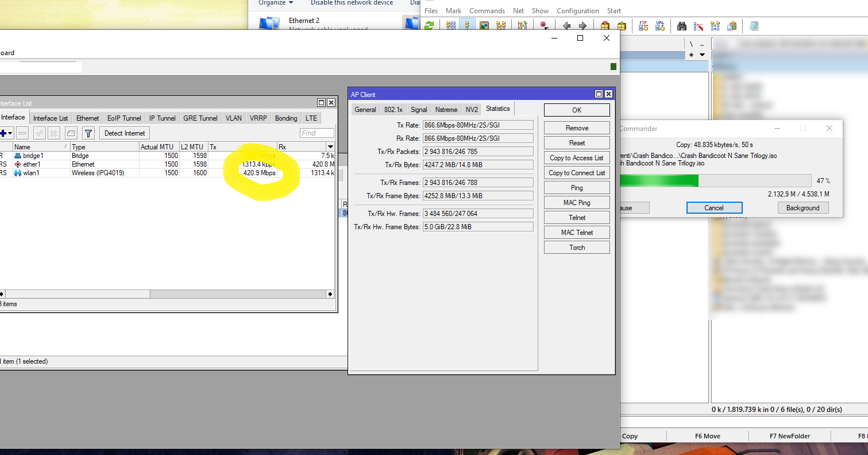This screenshot has height=455, width=868.
Task: Open the 802.1x tab in AP Client
Action: [x=394, y=109]
